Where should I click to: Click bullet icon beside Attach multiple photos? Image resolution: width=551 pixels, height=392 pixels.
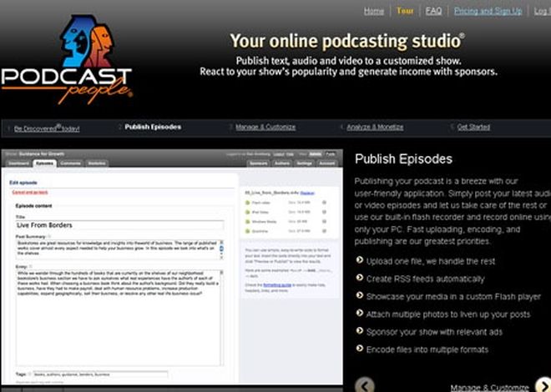click(359, 313)
